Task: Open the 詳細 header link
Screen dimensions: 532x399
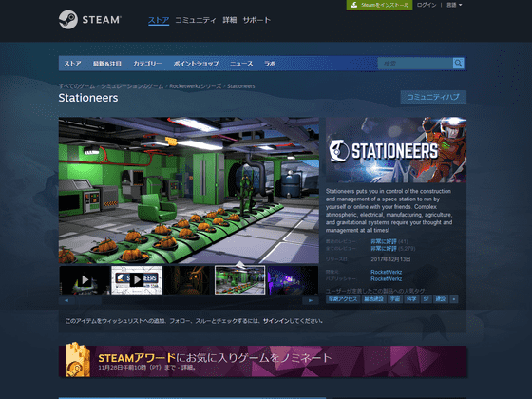Action: click(x=230, y=20)
